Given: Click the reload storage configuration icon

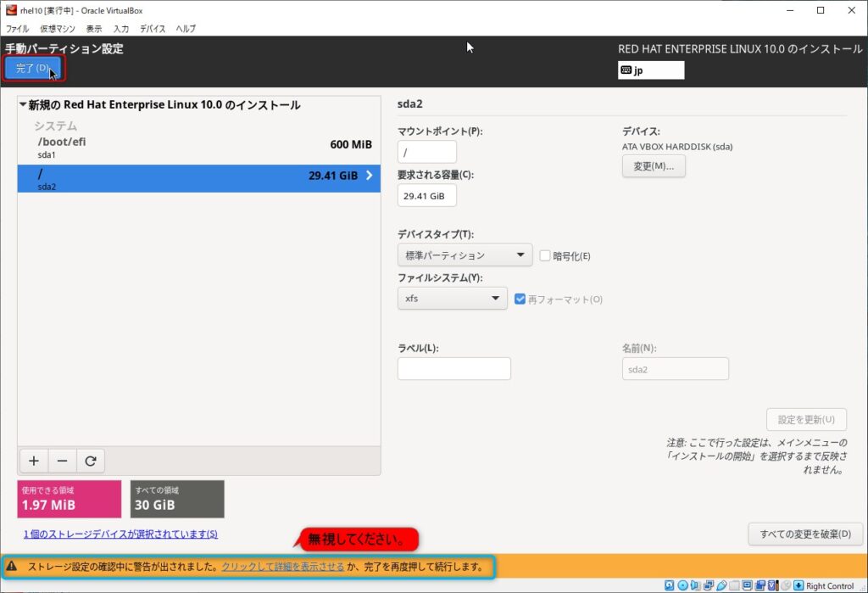Looking at the screenshot, I should point(91,461).
